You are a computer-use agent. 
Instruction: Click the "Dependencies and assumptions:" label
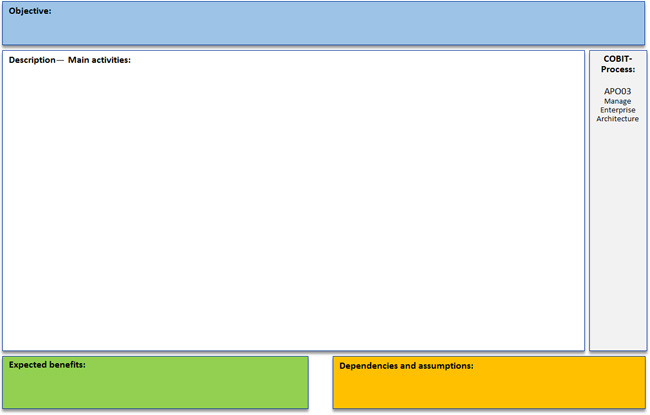point(406,366)
